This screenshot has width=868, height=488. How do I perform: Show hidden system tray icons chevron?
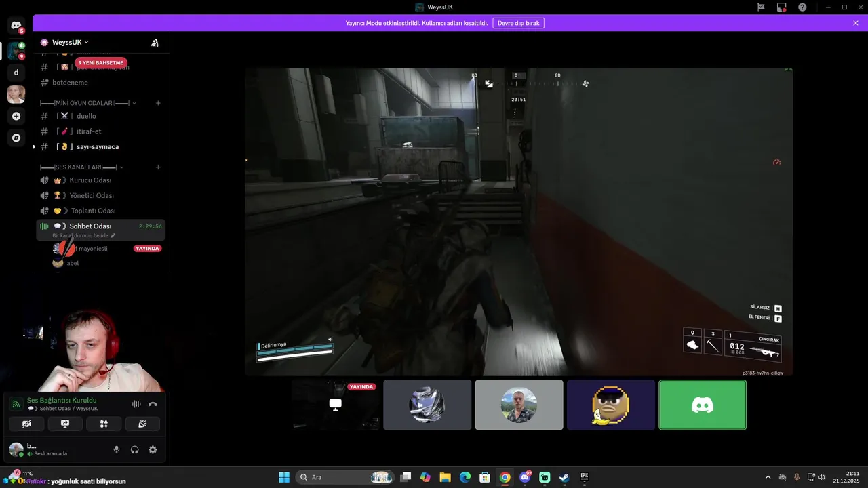point(768,477)
